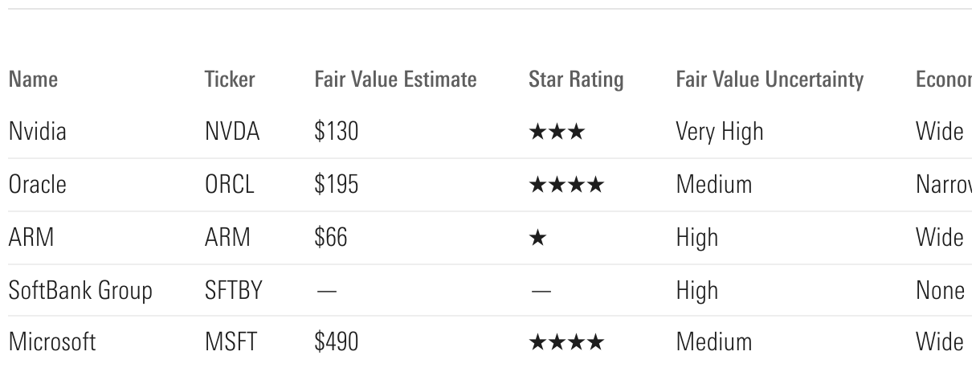Click the Nvidia company name

point(37,132)
